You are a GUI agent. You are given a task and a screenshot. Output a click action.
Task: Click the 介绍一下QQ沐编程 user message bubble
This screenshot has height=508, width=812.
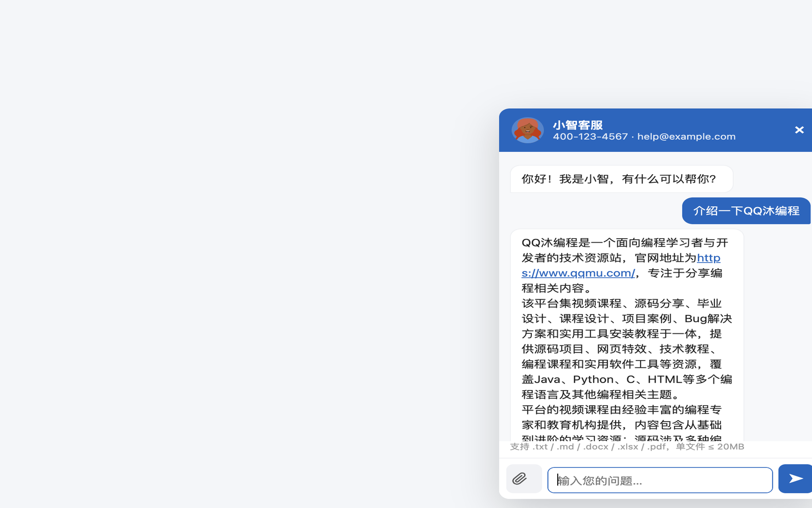[x=746, y=211]
